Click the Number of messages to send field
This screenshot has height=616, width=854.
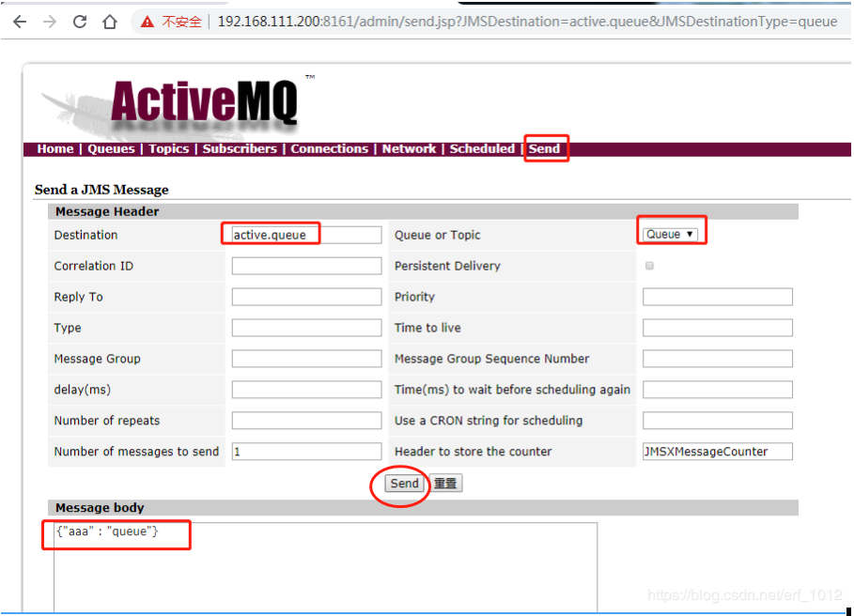pyautogui.click(x=306, y=452)
